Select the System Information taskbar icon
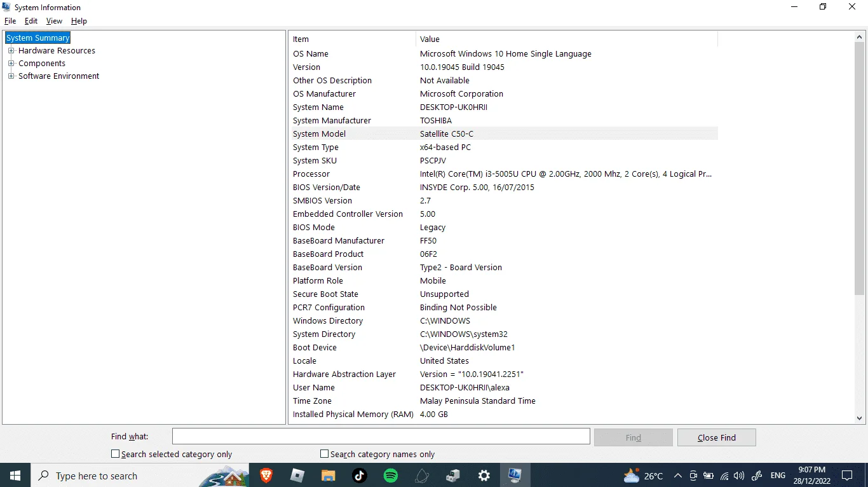The height and width of the screenshot is (487, 868). 515,476
